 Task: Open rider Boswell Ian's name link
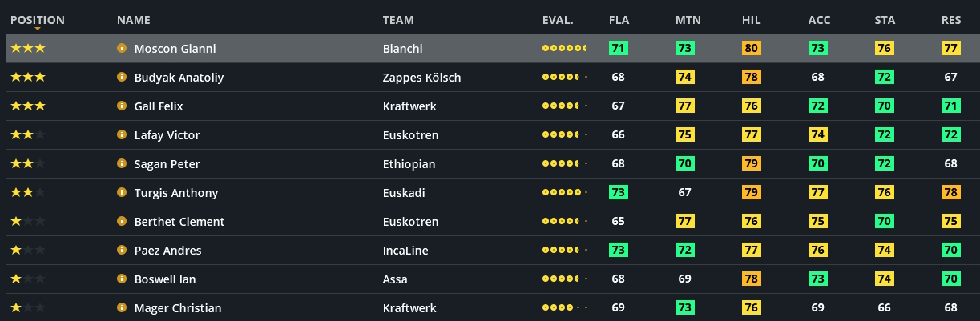coord(165,279)
